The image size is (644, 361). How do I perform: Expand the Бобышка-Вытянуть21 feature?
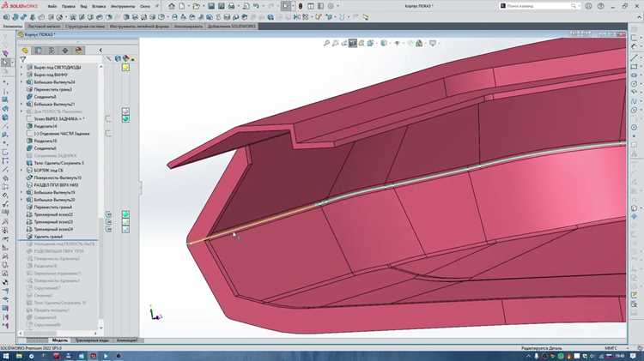pyautogui.click(x=21, y=105)
